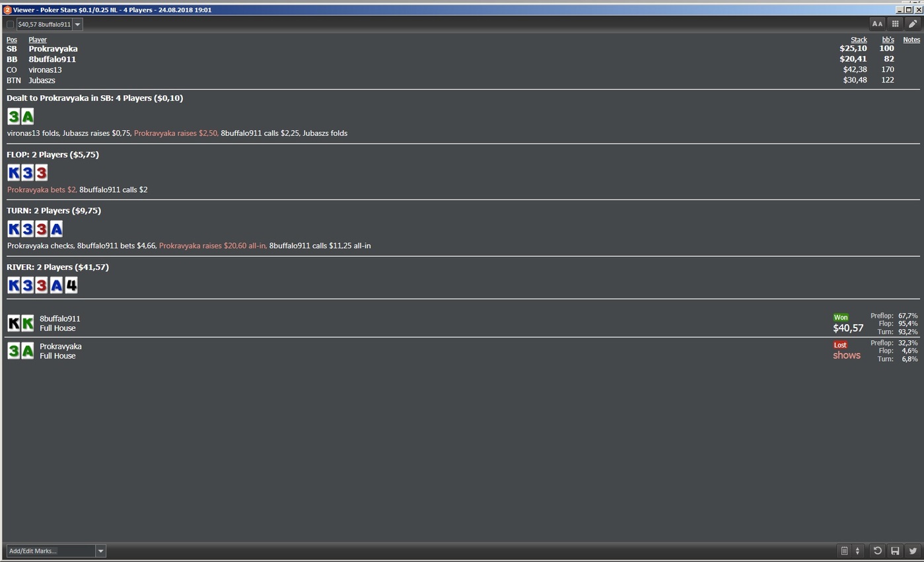Click the 4 card in the river row

click(x=71, y=285)
